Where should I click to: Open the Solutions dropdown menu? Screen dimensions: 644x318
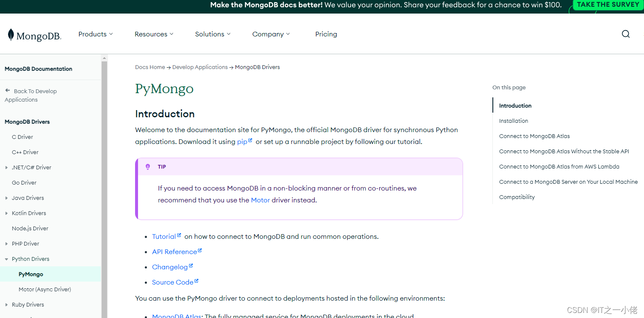pos(213,34)
